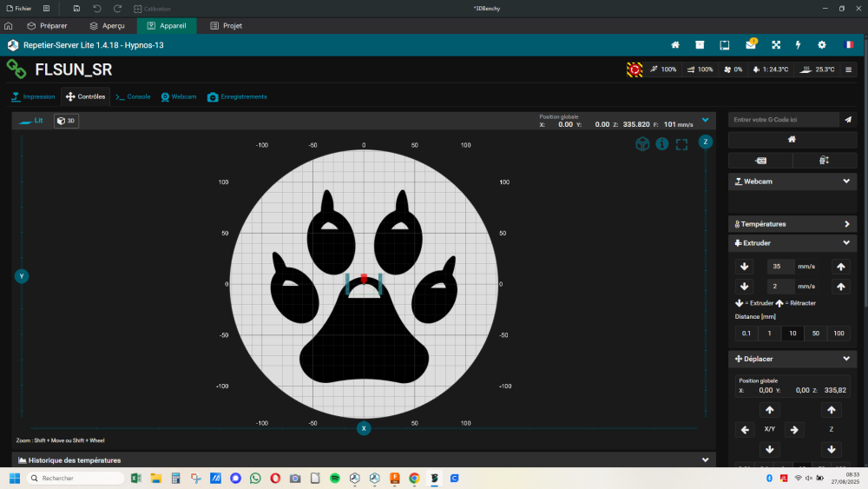Screen dimensions: 868x489
Task: Send G-Code with the paper plane button
Action: 848,120
